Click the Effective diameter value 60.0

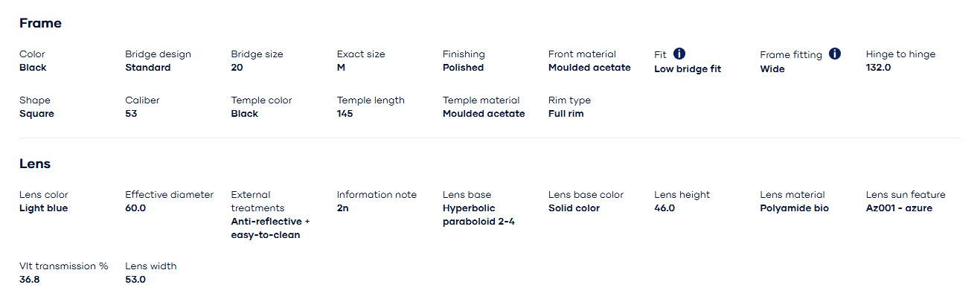(135, 208)
